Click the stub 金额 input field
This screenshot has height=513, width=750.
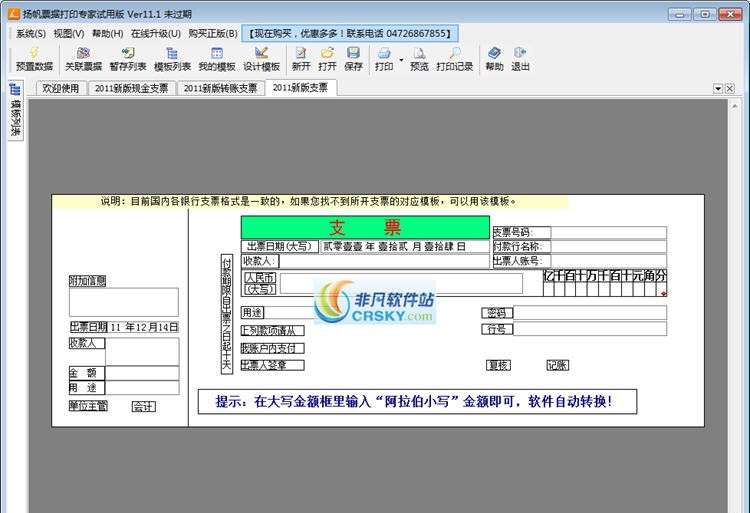pyautogui.click(x=142, y=373)
